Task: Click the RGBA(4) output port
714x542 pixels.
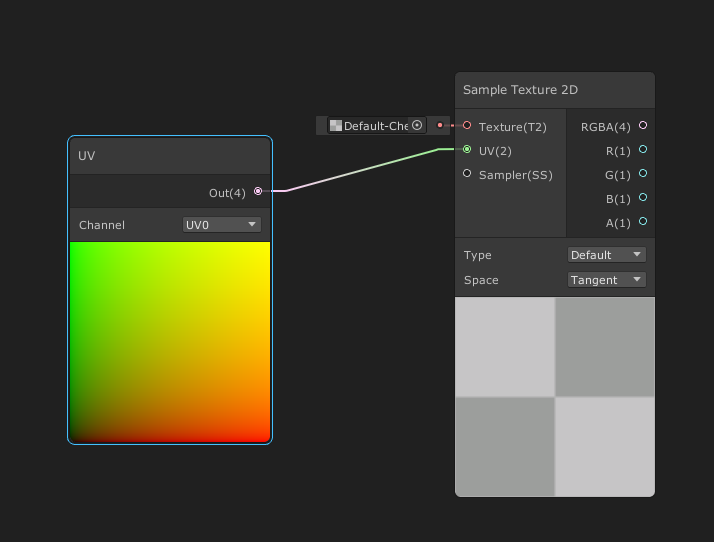Action: (x=643, y=126)
